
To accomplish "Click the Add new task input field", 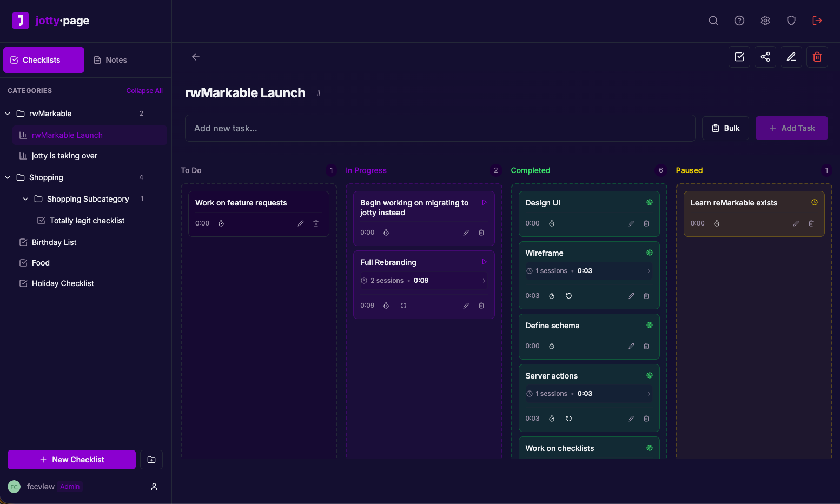I will 440,128.
